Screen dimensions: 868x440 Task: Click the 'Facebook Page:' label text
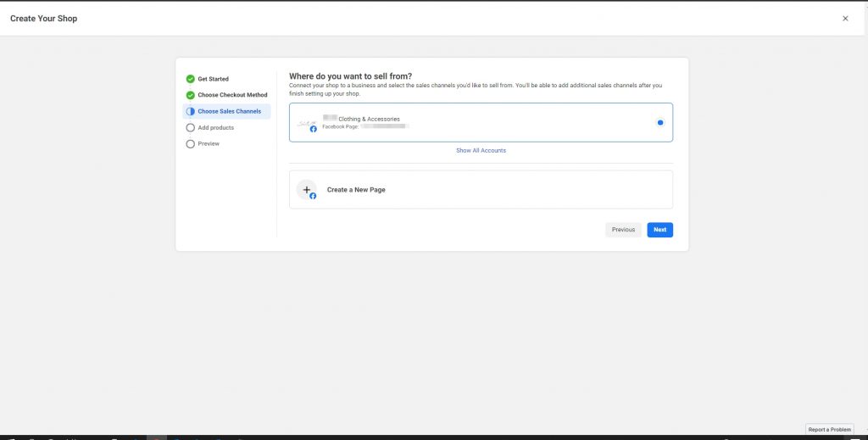coord(341,126)
